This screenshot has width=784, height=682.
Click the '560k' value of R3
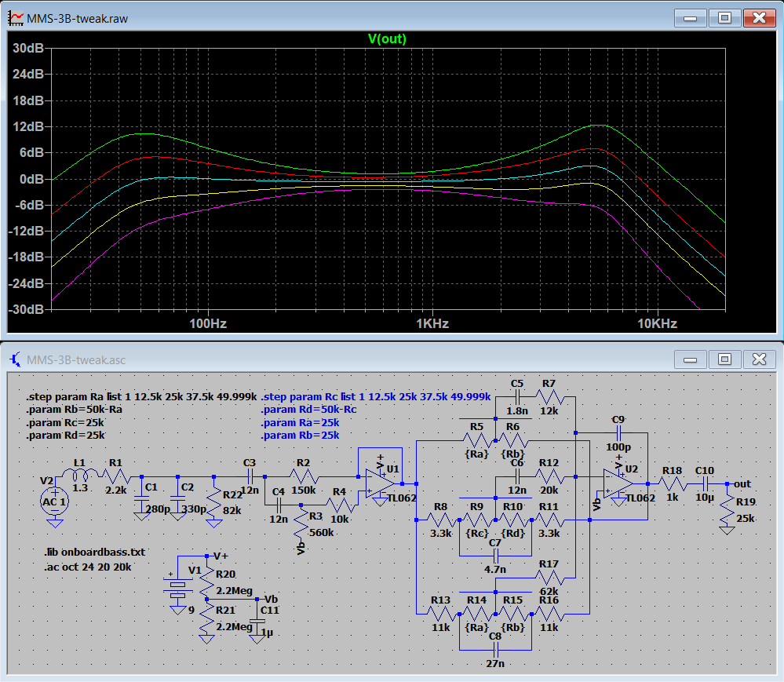click(x=322, y=533)
